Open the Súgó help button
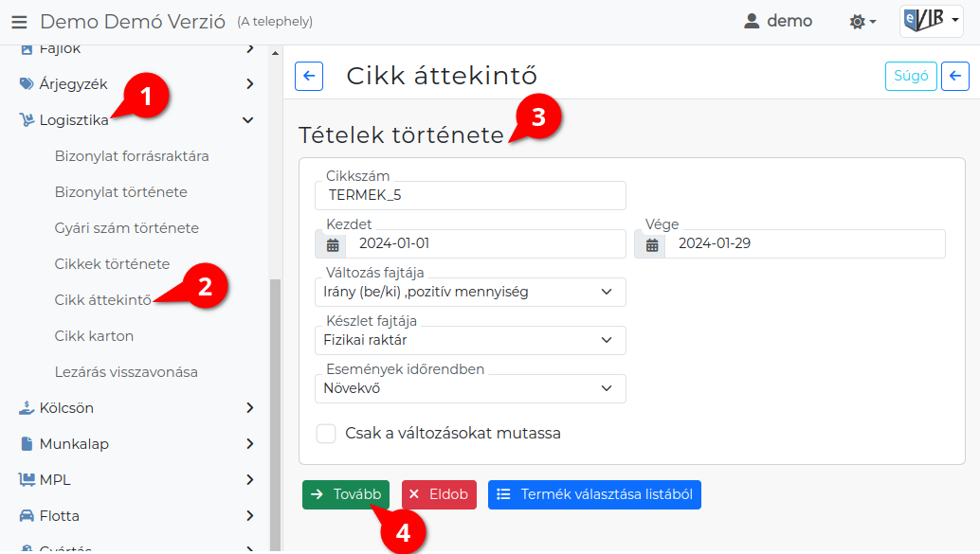The height and width of the screenshot is (554, 980). click(x=911, y=76)
